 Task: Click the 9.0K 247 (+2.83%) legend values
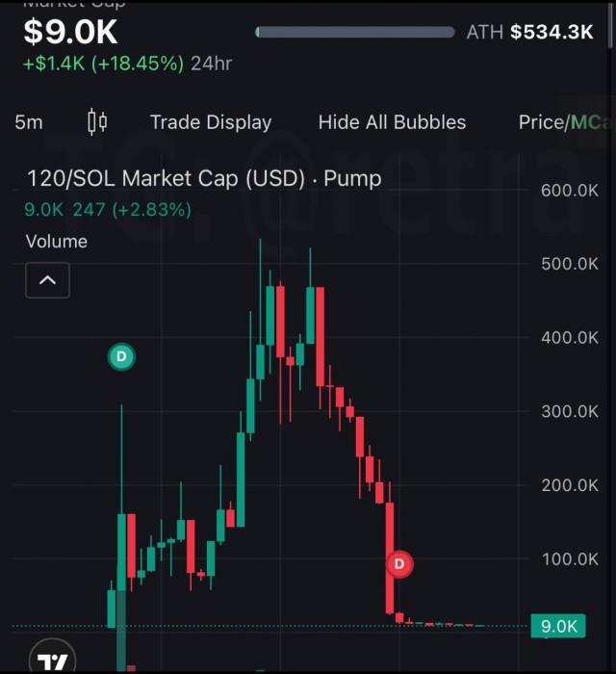click(x=108, y=209)
